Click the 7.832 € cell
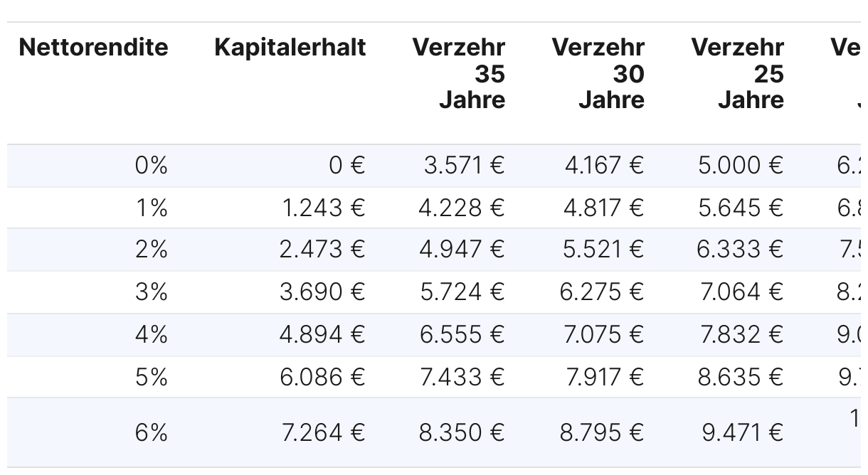Image resolution: width=868 pixels, height=475 pixels. (x=742, y=334)
